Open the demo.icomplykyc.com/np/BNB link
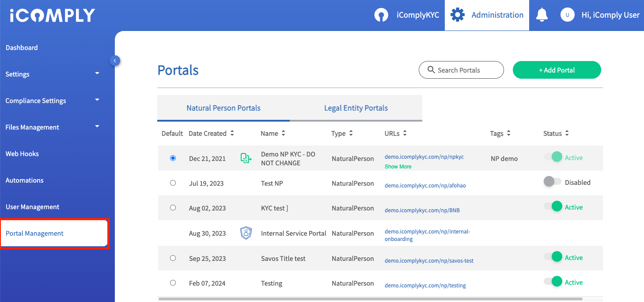Image resolution: width=644 pixels, height=302 pixels. tap(422, 210)
